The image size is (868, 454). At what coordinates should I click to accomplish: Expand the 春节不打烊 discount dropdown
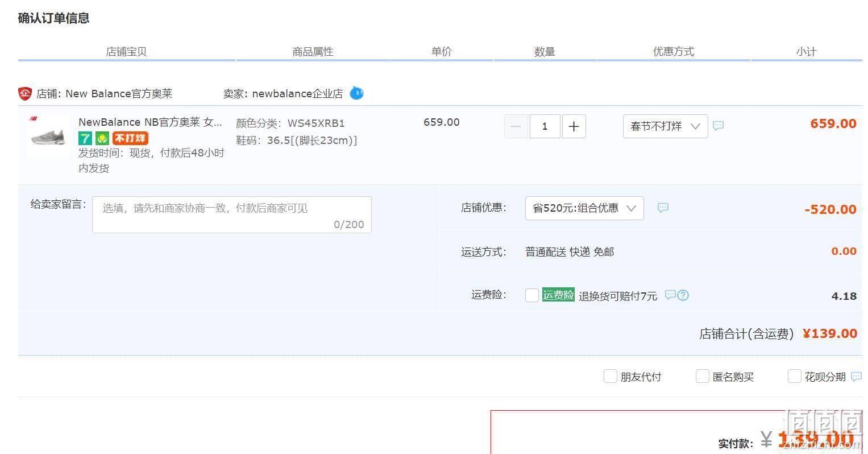[x=666, y=126]
